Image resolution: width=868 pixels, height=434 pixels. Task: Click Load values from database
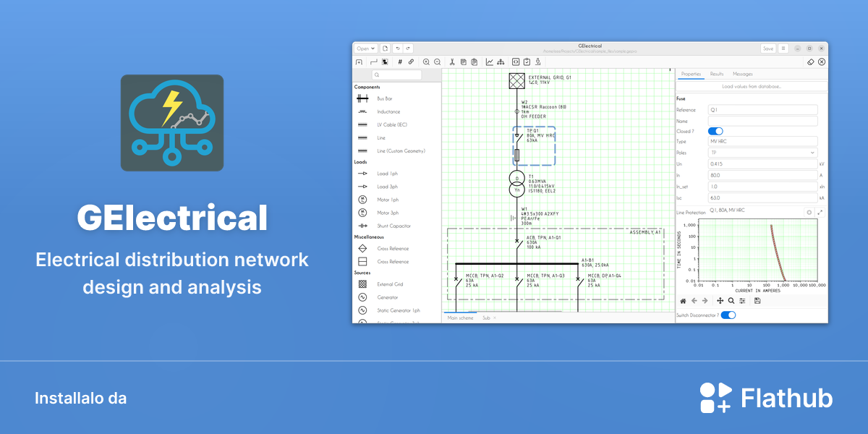coord(752,86)
